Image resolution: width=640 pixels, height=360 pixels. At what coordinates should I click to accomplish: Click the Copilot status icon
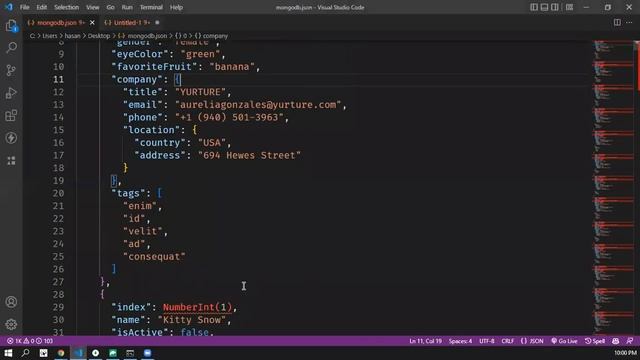[616, 341]
